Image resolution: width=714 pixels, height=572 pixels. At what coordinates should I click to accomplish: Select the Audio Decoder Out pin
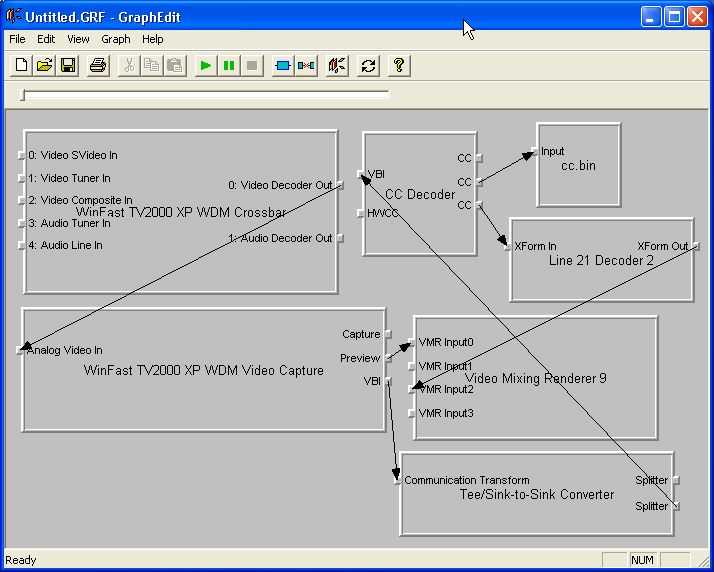[x=340, y=238]
